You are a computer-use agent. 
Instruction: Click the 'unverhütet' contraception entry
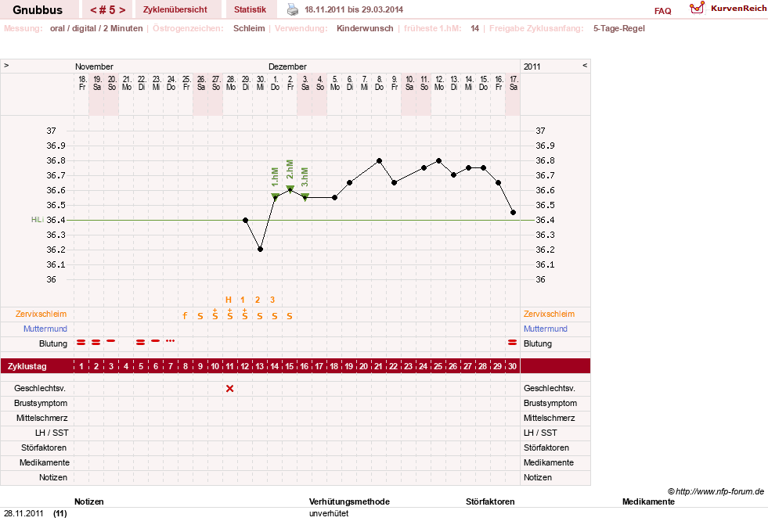329,513
